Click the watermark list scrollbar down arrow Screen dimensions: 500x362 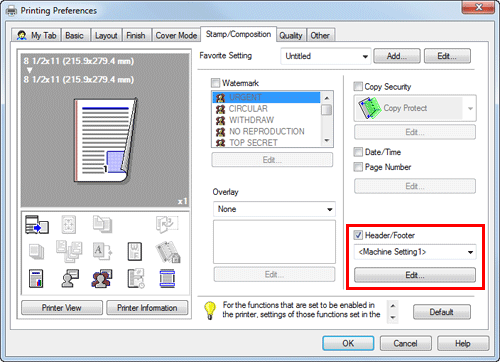[x=327, y=141]
